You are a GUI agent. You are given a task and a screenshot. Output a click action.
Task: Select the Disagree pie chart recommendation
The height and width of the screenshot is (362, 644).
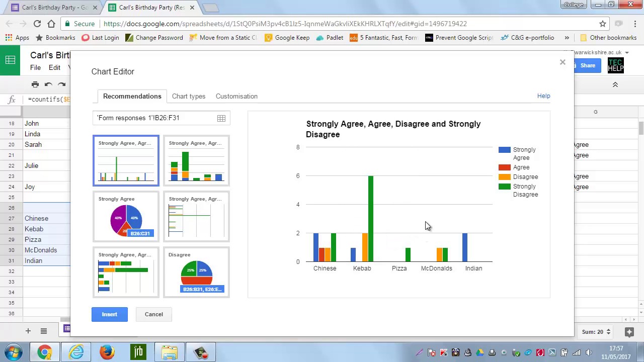(x=196, y=272)
